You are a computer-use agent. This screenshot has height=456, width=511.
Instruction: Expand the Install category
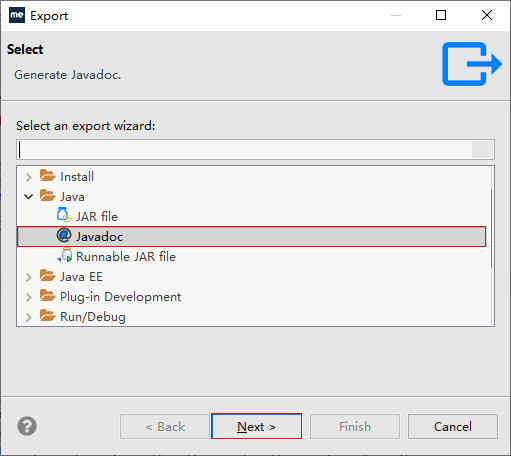tap(29, 177)
